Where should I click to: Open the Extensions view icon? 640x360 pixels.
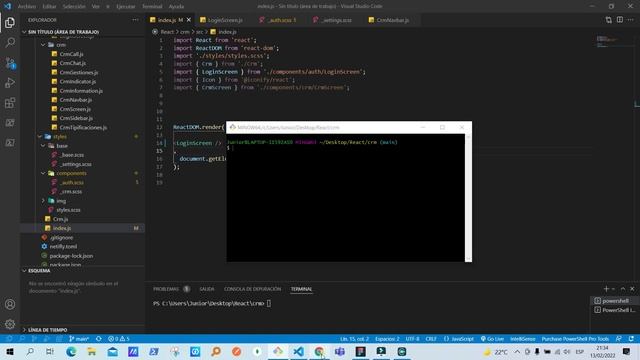[10, 102]
